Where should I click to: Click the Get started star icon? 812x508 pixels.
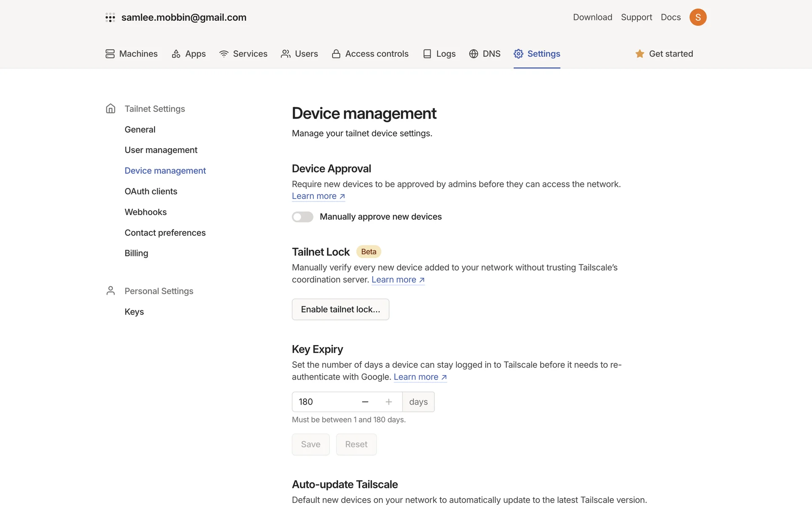tap(639, 54)
